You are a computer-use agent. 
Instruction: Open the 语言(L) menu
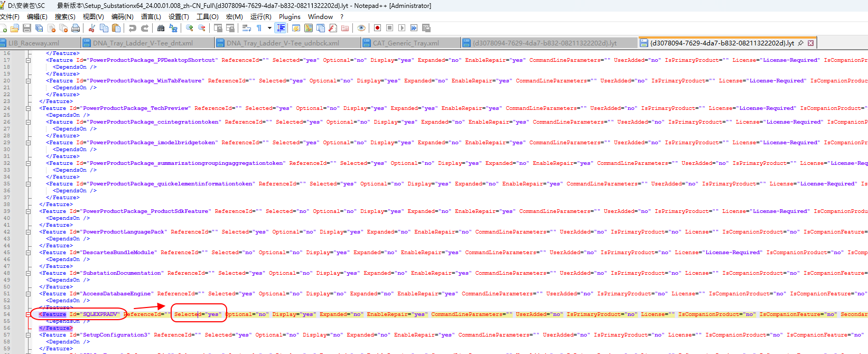(x=151, y=17)
